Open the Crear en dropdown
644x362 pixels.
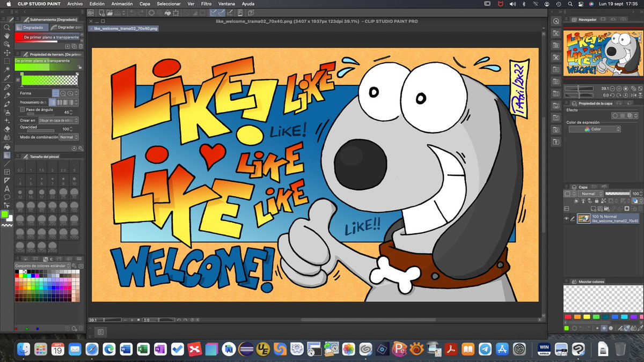click(x=59, y=121)
